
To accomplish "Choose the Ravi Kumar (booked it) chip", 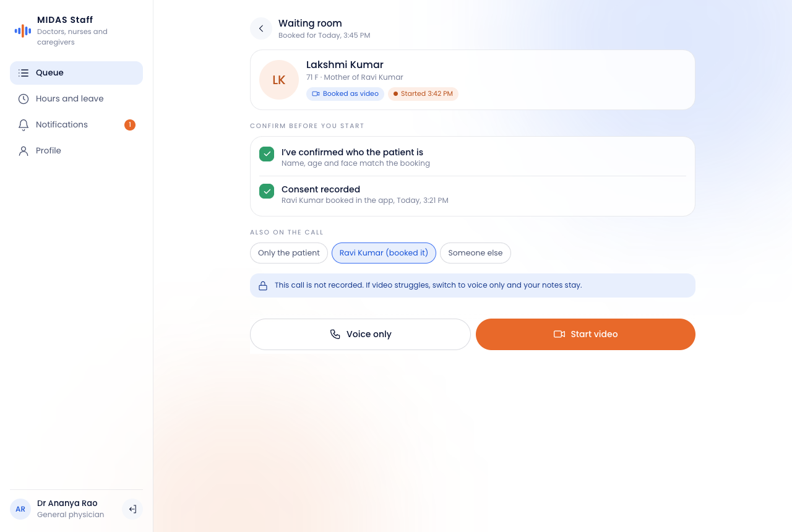I will pos(384,253).
